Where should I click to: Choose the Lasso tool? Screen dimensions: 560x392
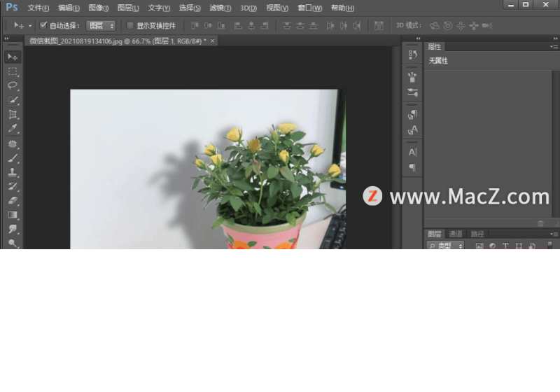(13, 85)
